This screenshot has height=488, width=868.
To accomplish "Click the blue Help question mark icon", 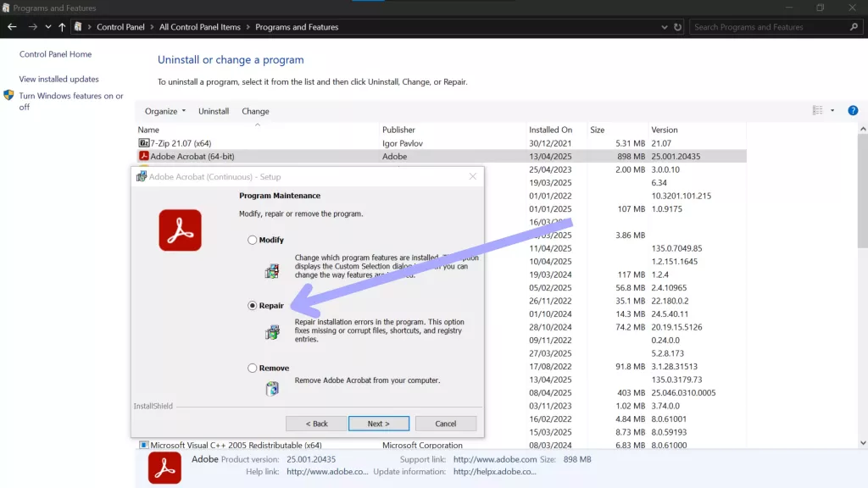I will [x=853, y=110].
